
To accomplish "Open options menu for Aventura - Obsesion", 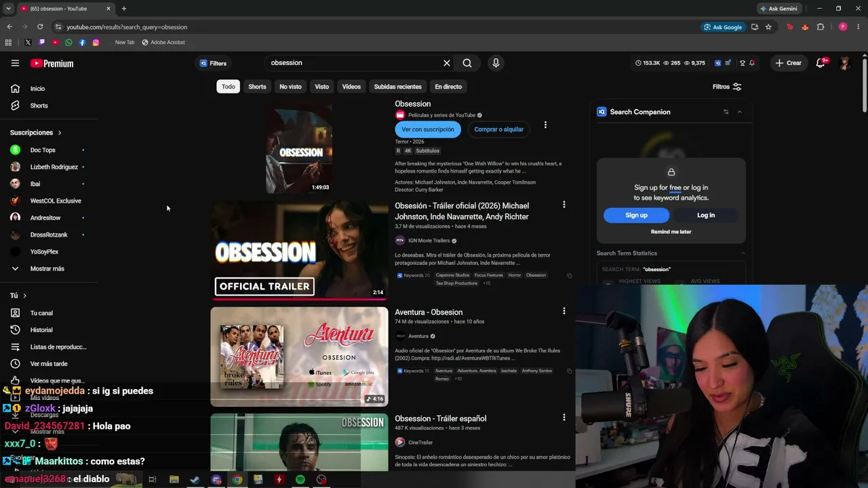I will point(564,311).
